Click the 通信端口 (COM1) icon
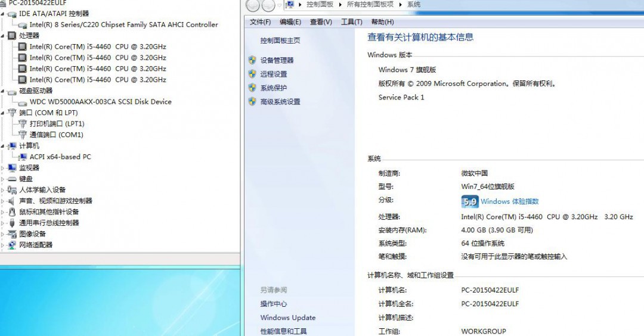 point(23,135)
